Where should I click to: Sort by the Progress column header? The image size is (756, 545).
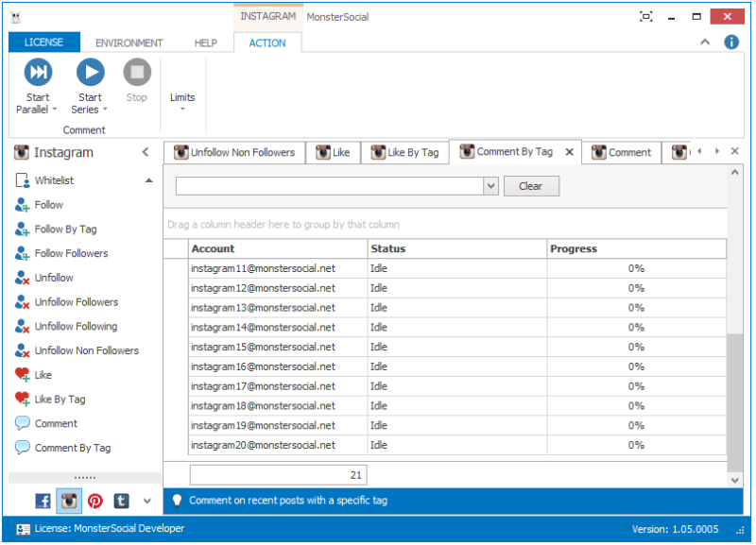coord(636,249)
